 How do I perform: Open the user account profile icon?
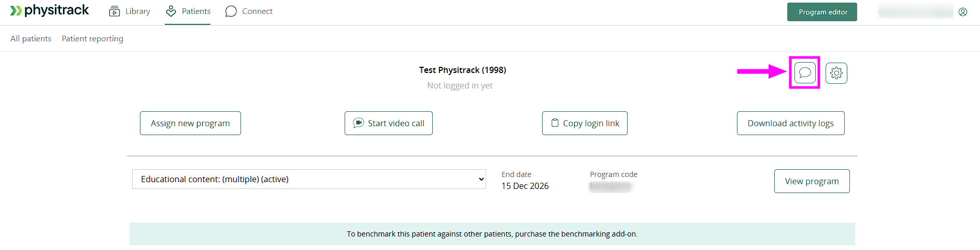(x=963, y=12)
